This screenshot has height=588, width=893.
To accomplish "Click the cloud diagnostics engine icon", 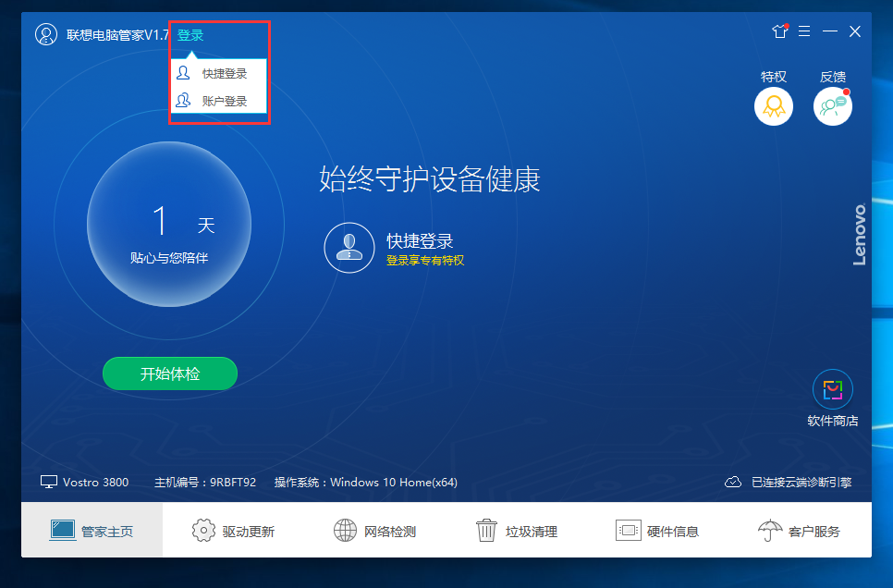I will click(733, 482).
